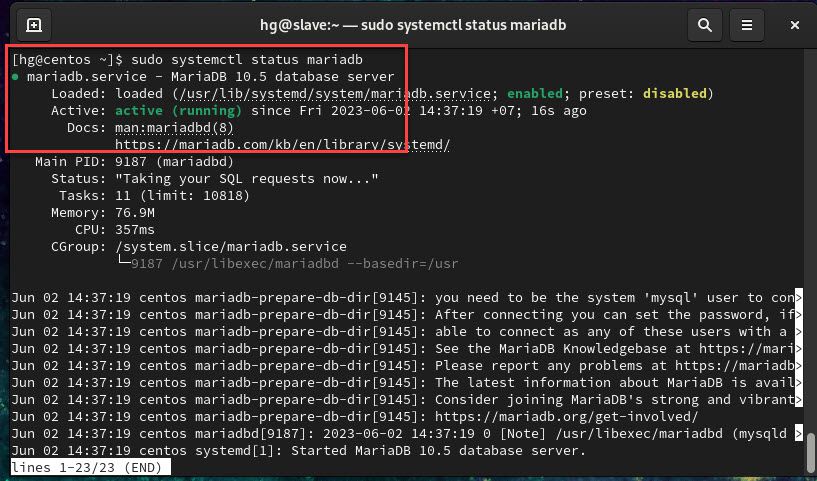Click the green service status dot
The image size is (817, 481).
[16, 77]
